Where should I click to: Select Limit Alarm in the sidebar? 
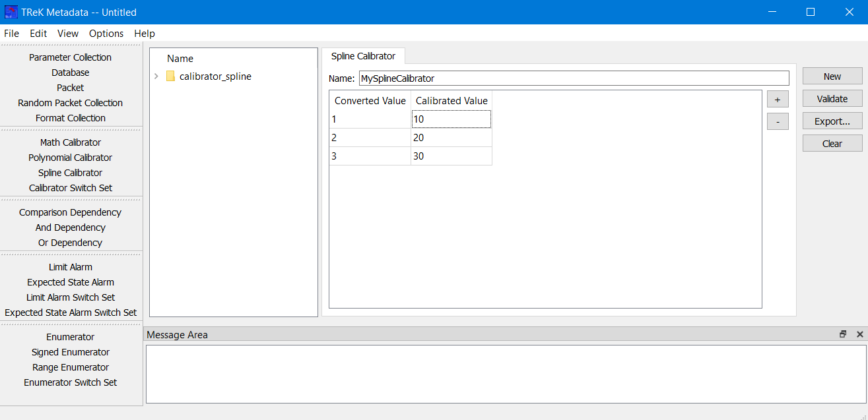click(x=71, y=267)
